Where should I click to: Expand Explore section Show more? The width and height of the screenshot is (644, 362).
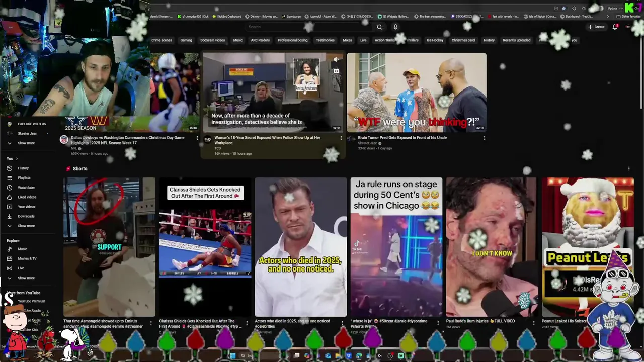coord(26,278)
